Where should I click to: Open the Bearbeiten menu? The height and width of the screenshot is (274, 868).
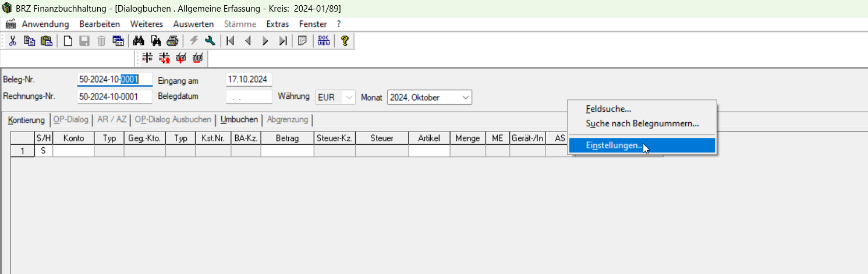100,24
